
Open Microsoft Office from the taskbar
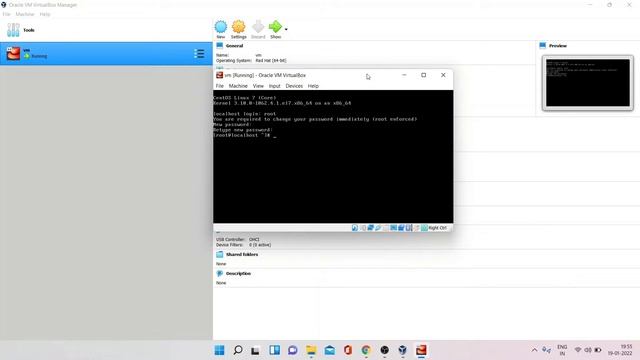point(348,350)
